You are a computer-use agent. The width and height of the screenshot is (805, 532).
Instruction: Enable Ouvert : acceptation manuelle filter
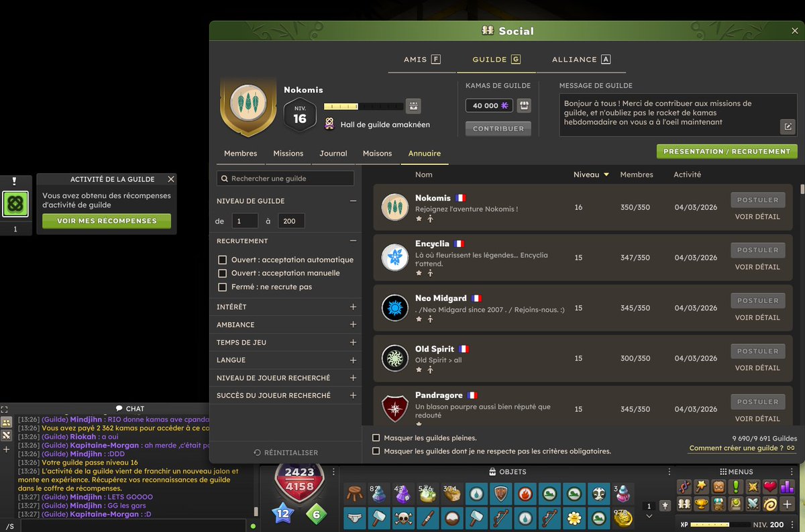(223, 273)
